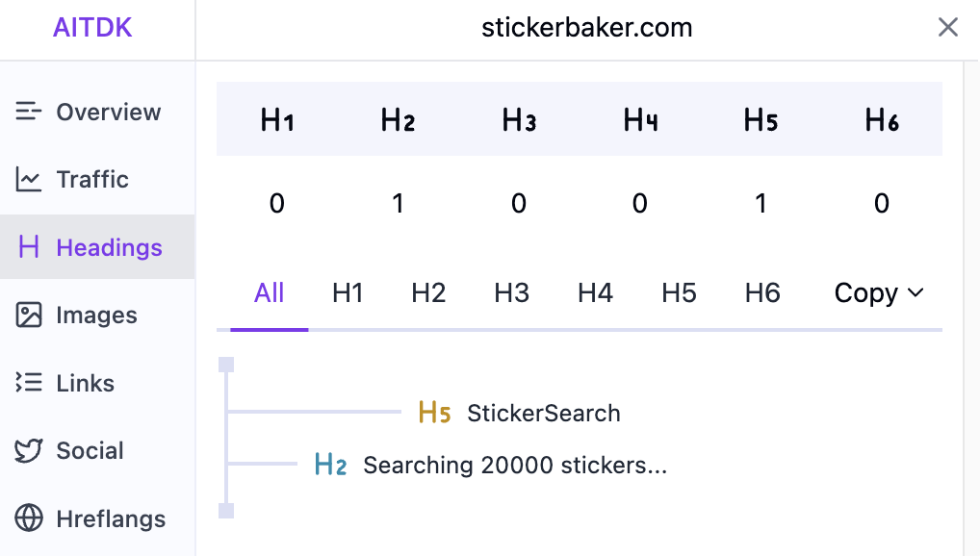This screenshot has width=980, height=556.
Task: Click the AITDK logo link
Action: [x=92, y=28]
